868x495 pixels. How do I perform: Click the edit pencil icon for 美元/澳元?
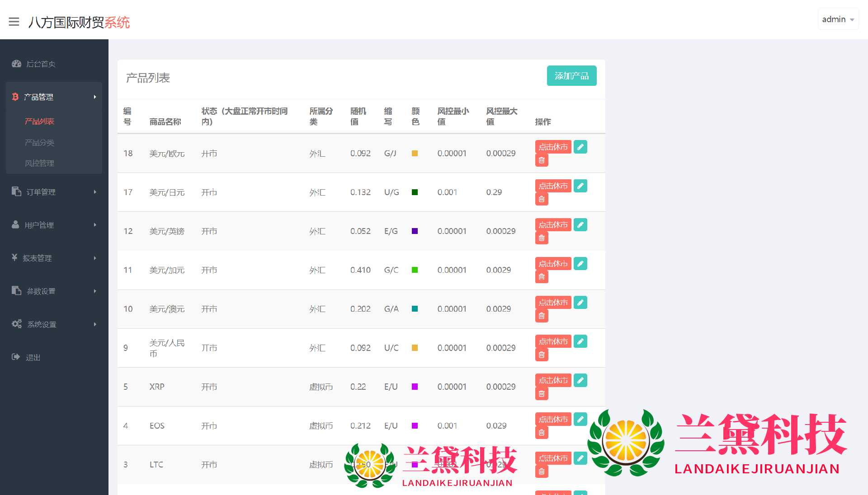pyautogui.click(x=580, y=303)
